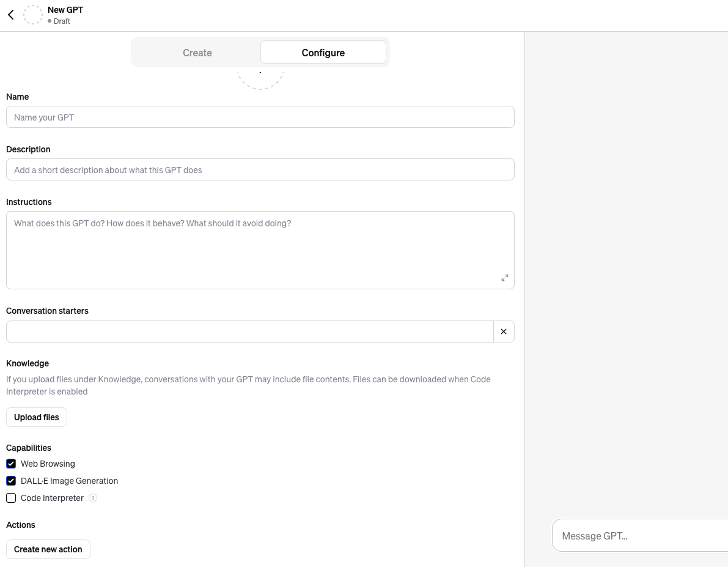Image resolution: width=728 pixels, height=567 pixels.
Task: Click the GPT avatar placeholder in header
Action: [33, 15]
